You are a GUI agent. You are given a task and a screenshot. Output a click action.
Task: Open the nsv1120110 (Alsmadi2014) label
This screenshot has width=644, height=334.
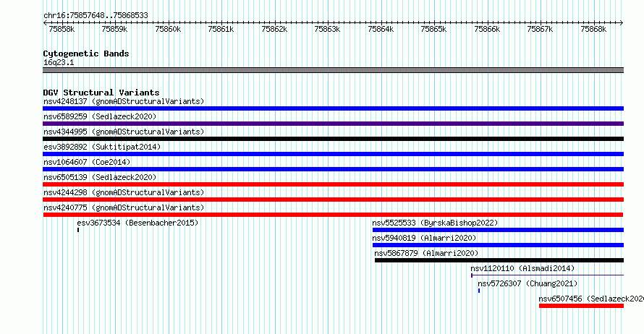point(522,268)
